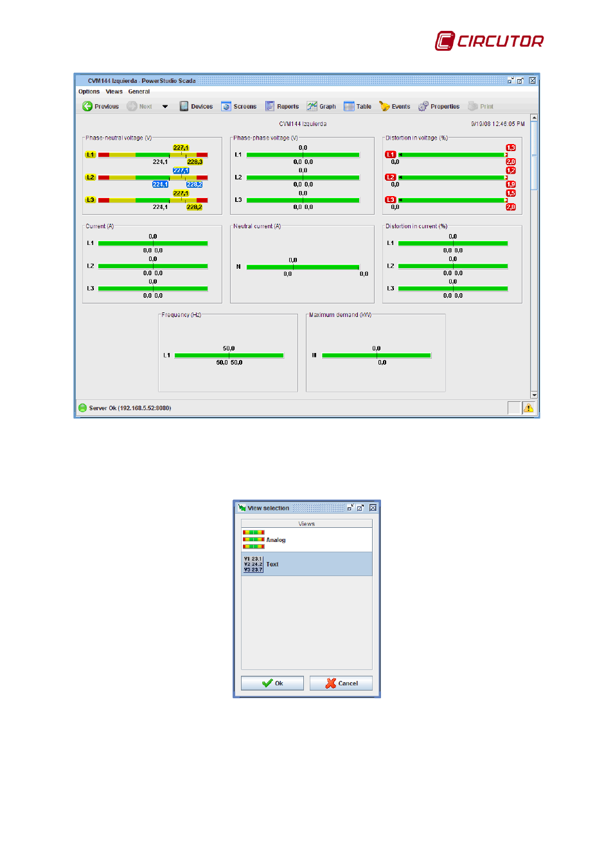Open Reports from the toolbar
This screenshot has height=868, width=613.
(270, 106)
